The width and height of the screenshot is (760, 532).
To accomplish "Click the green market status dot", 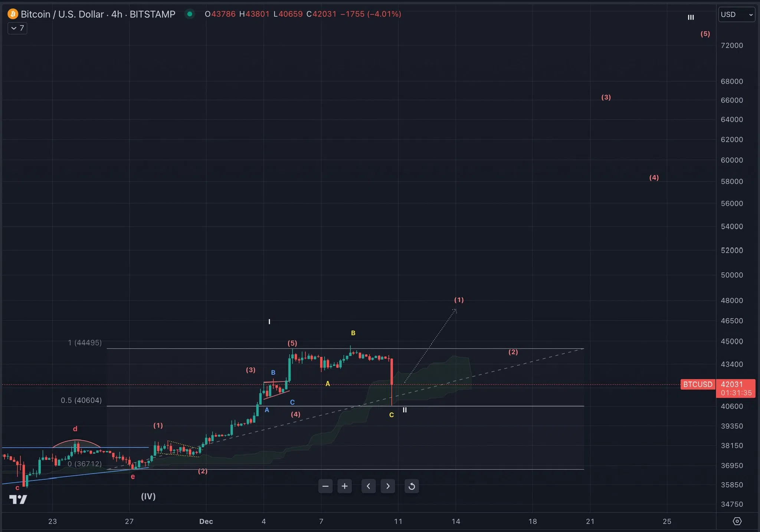I will point(190,14).
